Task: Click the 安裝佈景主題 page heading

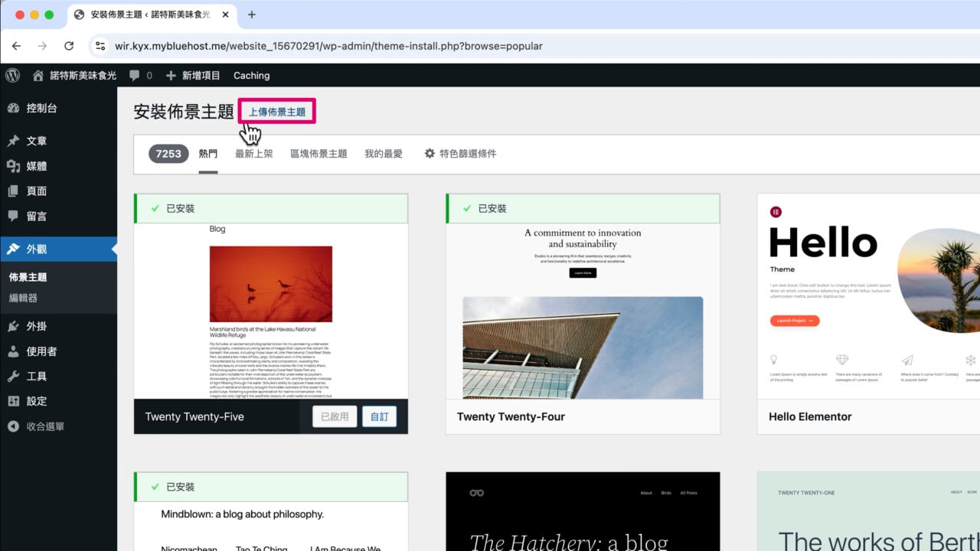Action: click(x=184, y=112)
